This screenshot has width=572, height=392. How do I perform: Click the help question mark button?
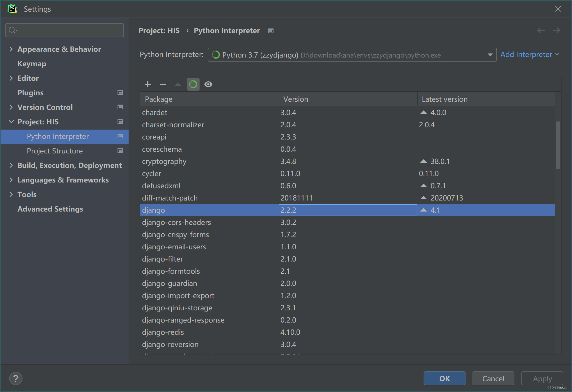[x=16, y=378]
